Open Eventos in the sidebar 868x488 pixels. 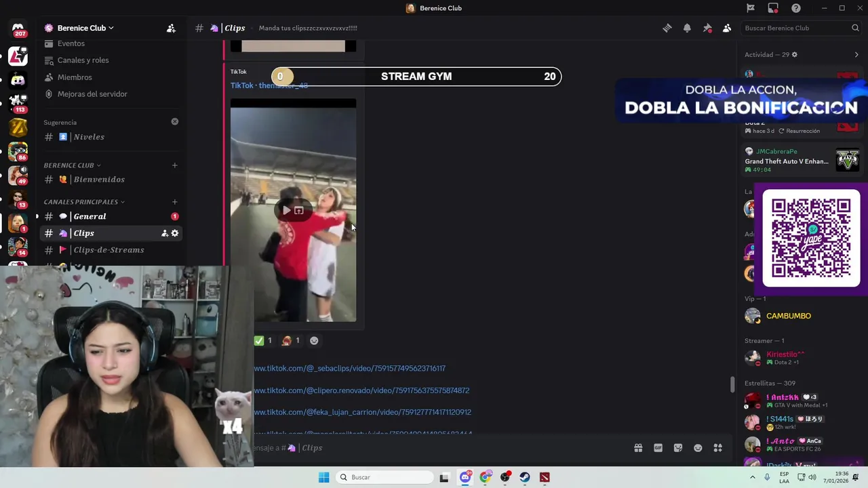[71, 43]
